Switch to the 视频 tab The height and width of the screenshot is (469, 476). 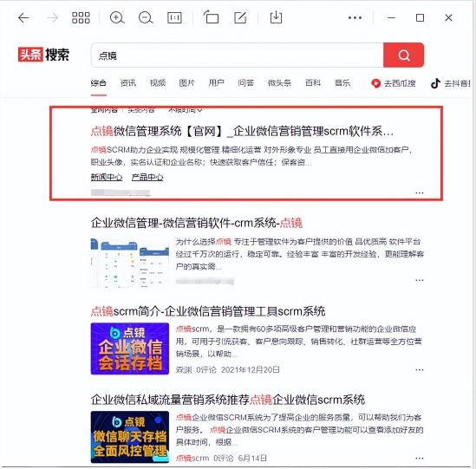[x=158, y=83]
